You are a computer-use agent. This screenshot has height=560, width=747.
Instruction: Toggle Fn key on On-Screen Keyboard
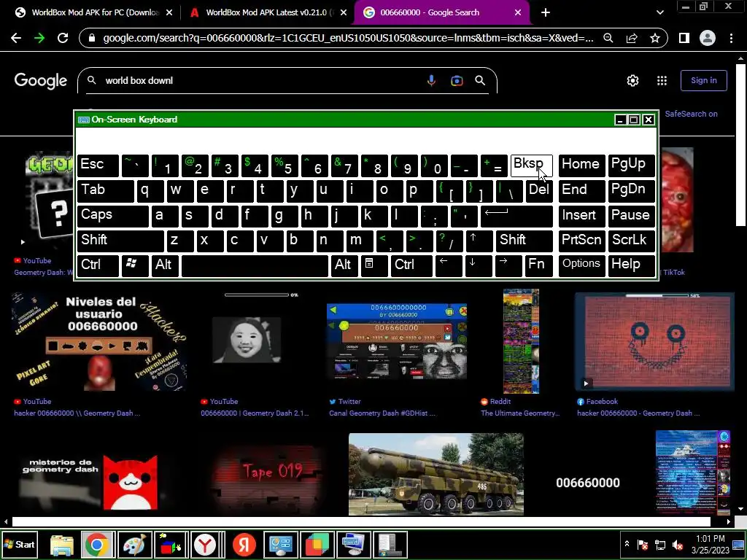539,265
